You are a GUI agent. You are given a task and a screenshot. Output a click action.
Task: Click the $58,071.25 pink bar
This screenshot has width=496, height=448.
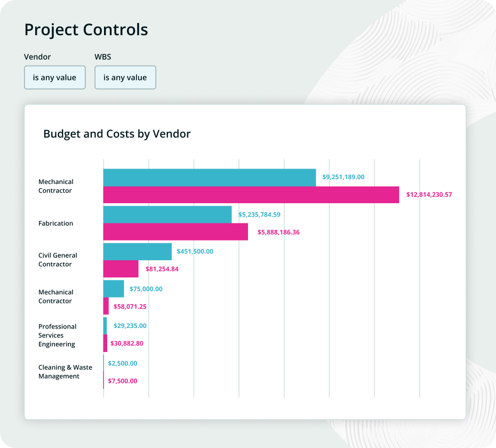[x=106, y=306]
